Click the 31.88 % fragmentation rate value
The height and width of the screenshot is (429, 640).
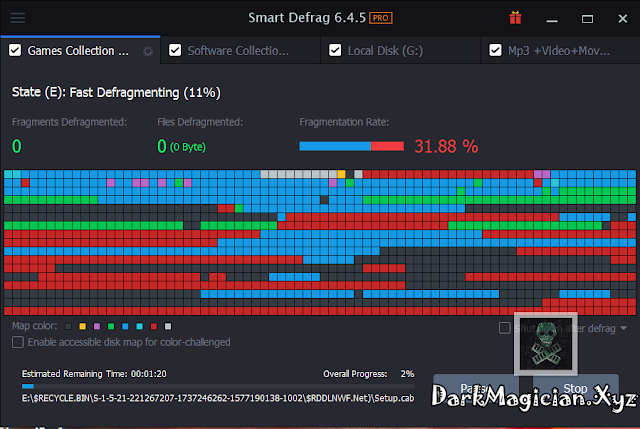click(x=446, y=146)
